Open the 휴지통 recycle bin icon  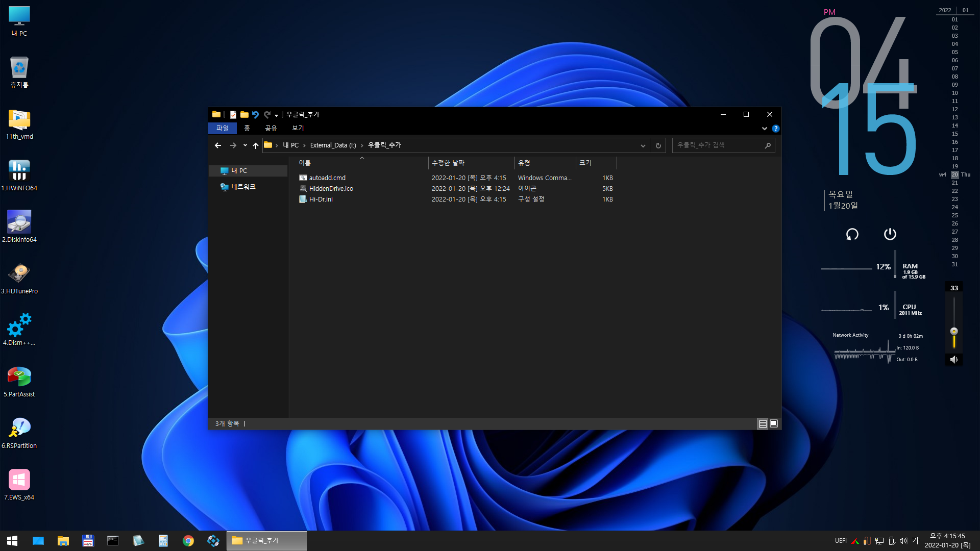coord(19,72)
